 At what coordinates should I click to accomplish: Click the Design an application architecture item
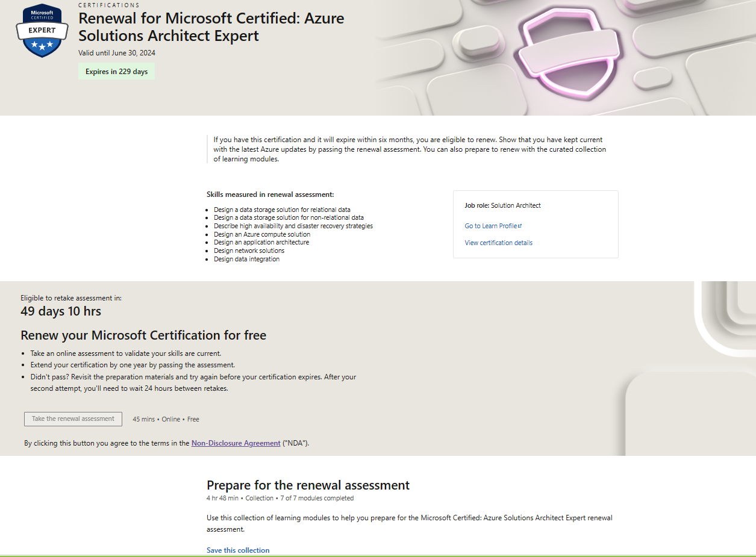coord(261,242)
